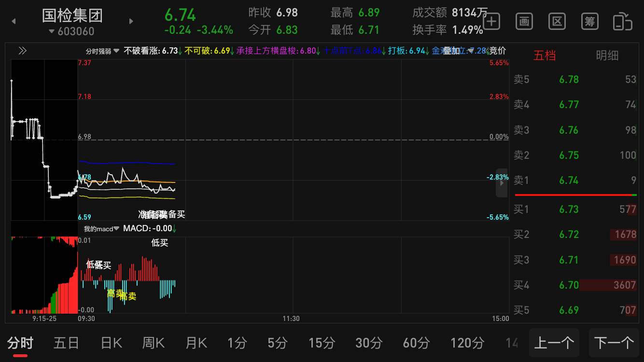This screenshot has width=644, height=362.
Task: Select the 5分 chart tab
Action: pos(278,343)
